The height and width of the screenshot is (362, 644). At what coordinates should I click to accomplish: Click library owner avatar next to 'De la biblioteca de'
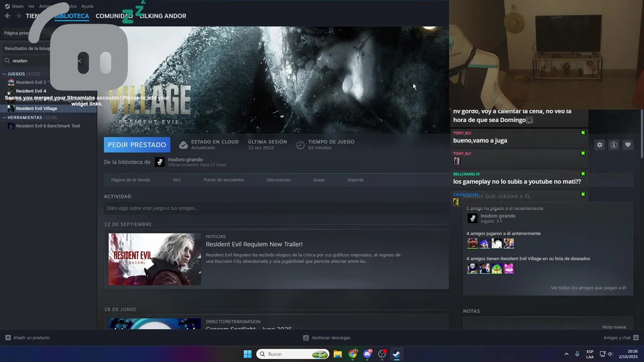coord(159,162)
